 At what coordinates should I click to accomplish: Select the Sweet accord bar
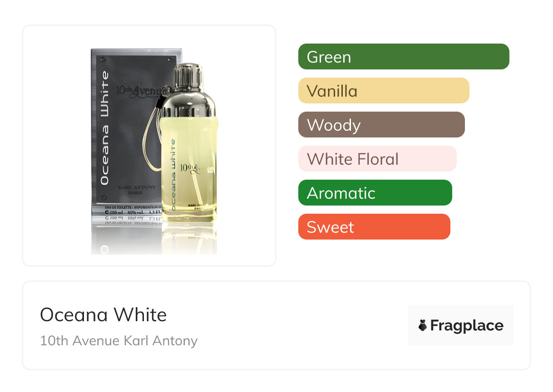tap(374, 227)
